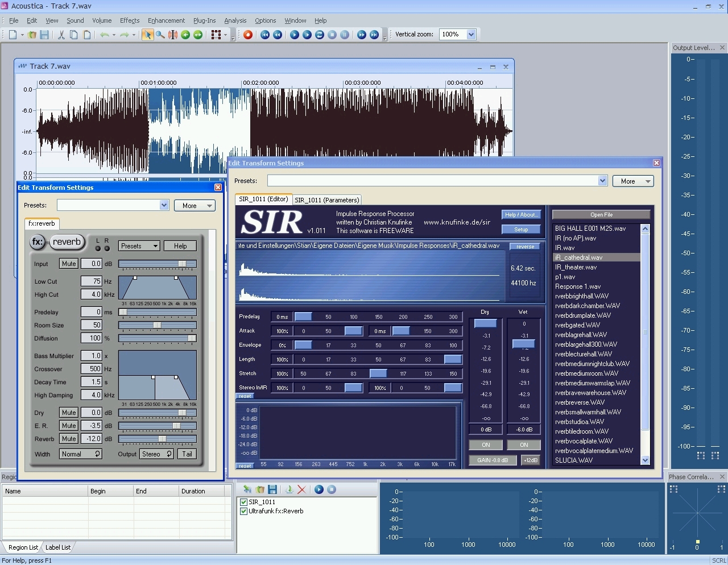728x565 pixels.
Task: Switch to SIR_1011 (Parameters) tab
Action: [327, 200]
